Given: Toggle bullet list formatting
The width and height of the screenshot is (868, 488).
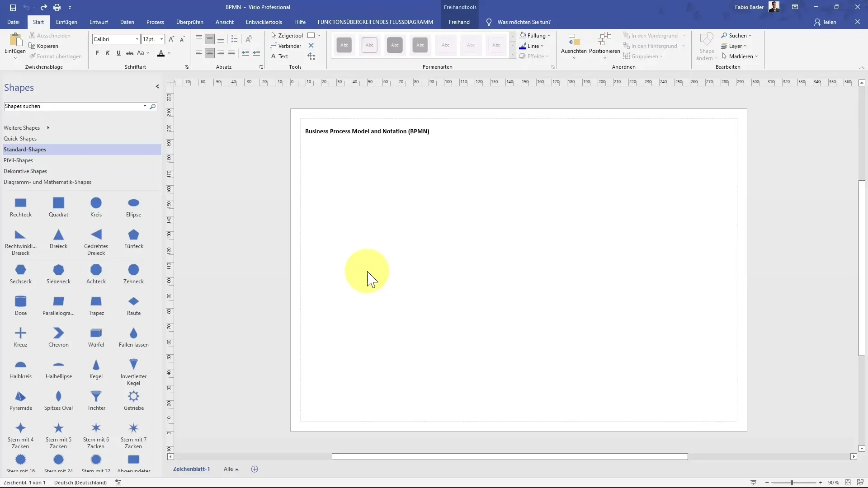Looking at the screenshot, I should point(234,39).
